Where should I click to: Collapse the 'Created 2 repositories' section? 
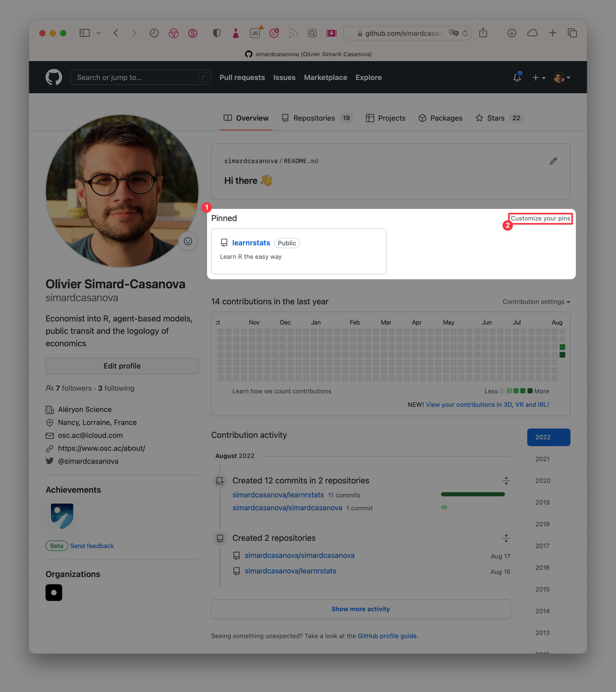506,538
